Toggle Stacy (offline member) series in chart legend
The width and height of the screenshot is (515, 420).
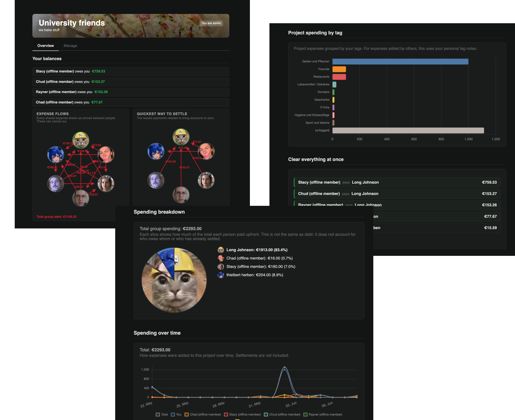pyautogui.click(x=242, y=414)
